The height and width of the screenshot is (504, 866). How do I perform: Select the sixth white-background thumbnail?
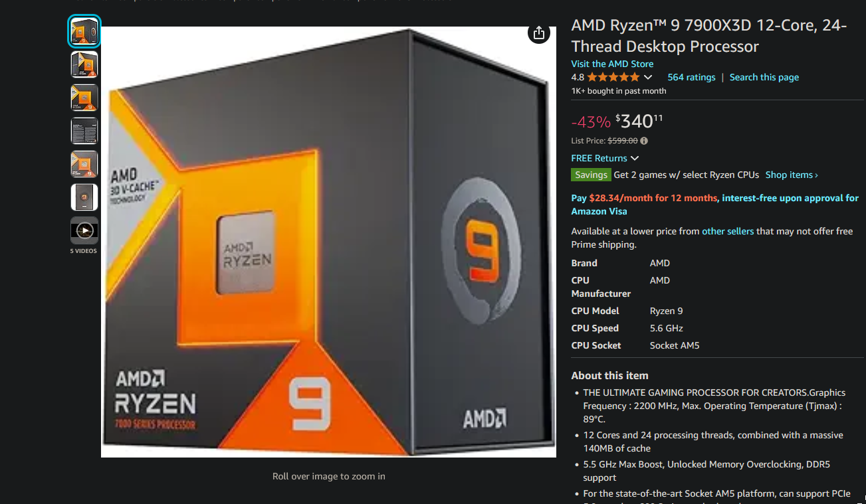pos(84,197)
